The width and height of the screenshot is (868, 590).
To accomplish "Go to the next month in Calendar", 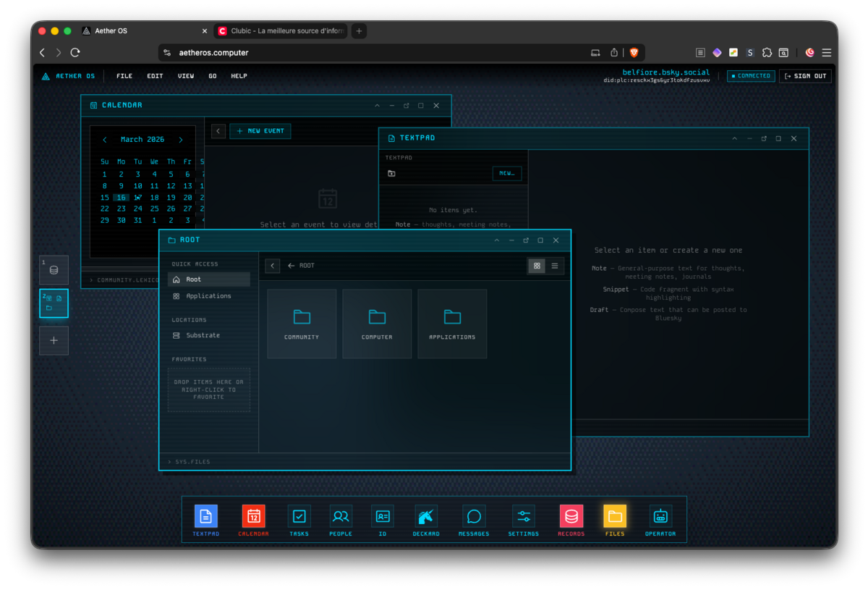I will (x=181, y=140).
